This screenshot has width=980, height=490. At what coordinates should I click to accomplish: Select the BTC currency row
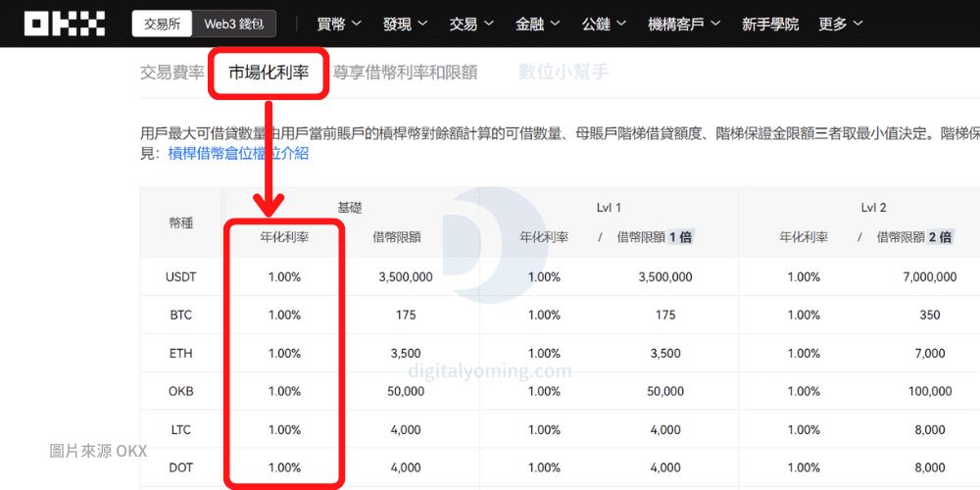(180, 316)
